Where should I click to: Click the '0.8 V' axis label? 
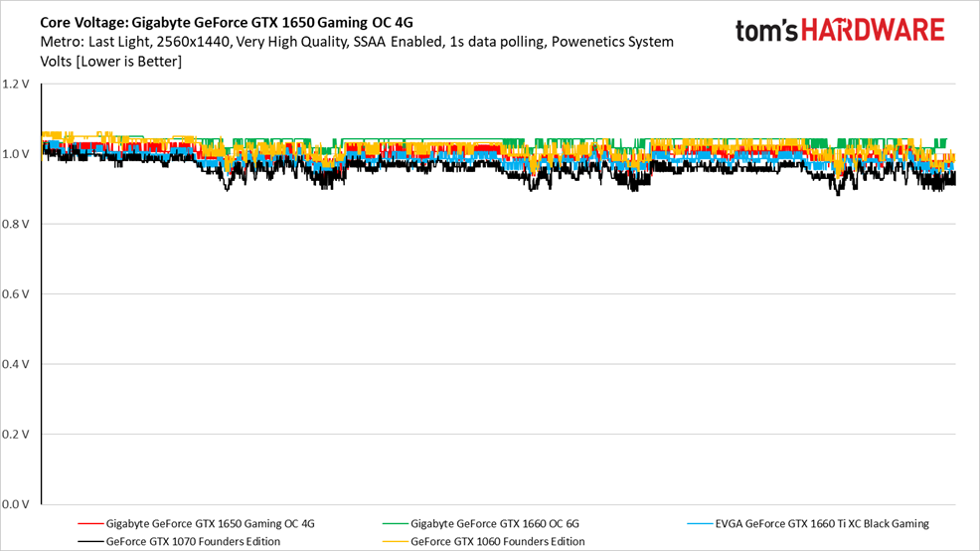point(15,224)
